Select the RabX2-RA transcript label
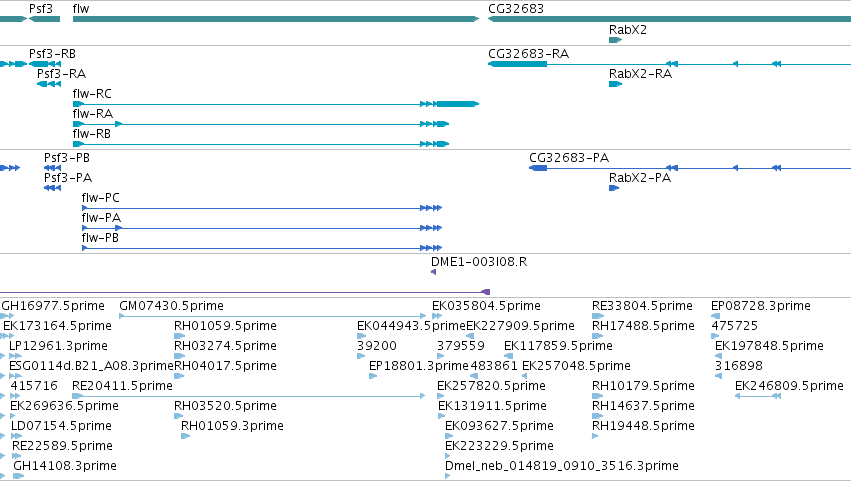The height and width of the screenshot is (481, 851). click(x=640, y=74)
